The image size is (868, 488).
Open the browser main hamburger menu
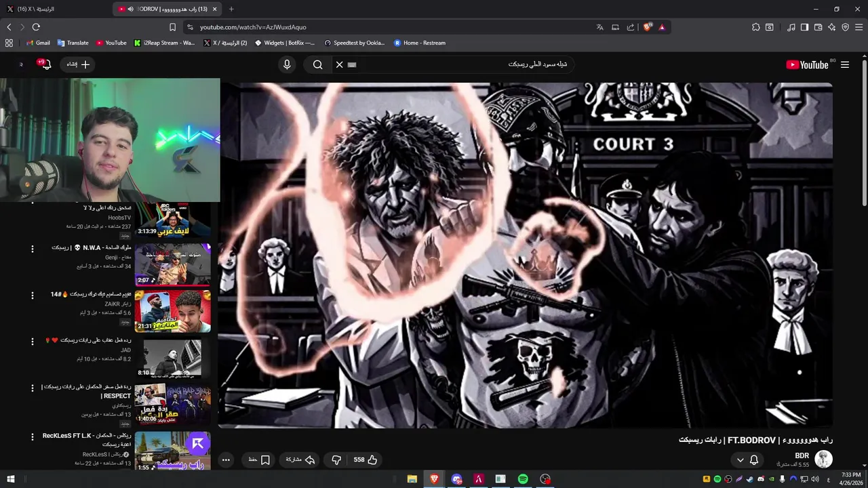pos(859,27)
